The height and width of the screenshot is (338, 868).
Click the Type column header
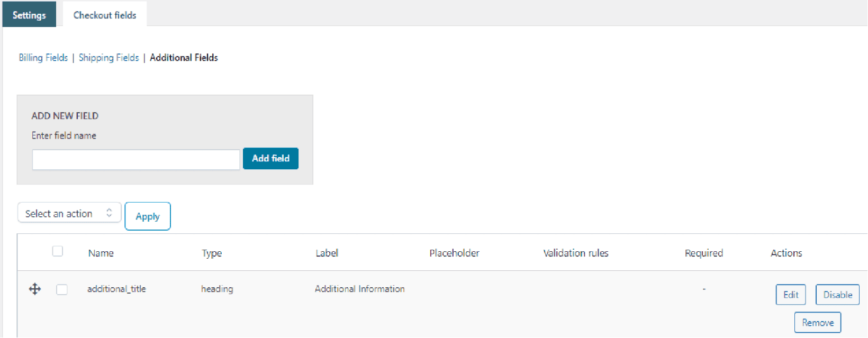pos(212,253)
